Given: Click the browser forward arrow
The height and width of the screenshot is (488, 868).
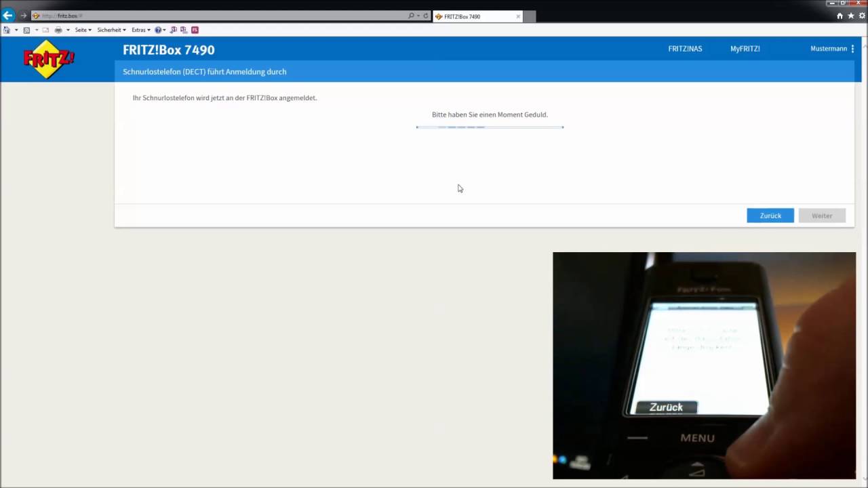Looking at the screenshot, I should click(23, 16).
